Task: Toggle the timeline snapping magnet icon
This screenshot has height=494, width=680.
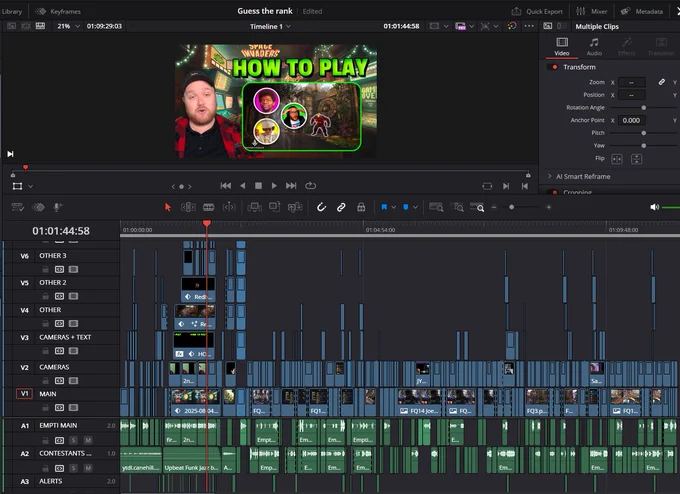Action: pos(321,207)
